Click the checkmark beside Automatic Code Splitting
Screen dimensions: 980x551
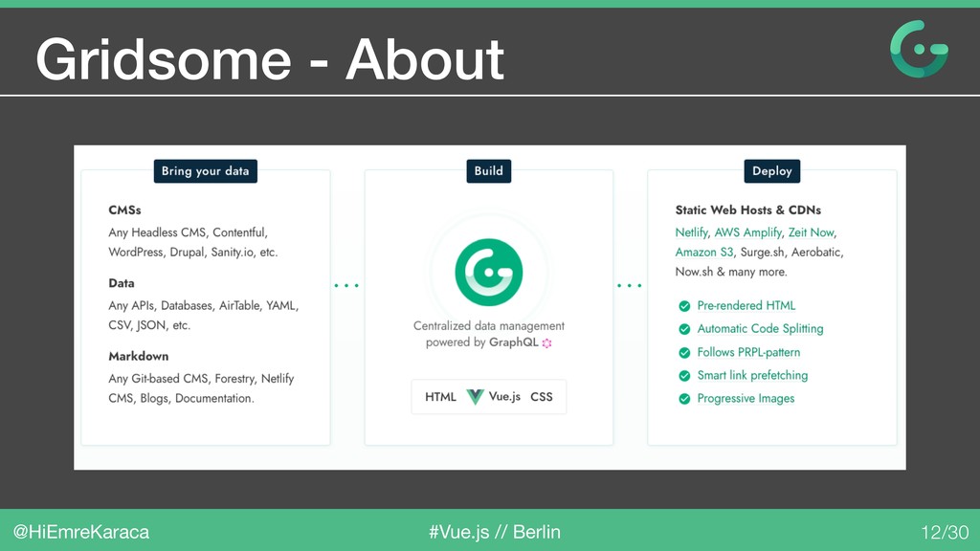(684, 329)
